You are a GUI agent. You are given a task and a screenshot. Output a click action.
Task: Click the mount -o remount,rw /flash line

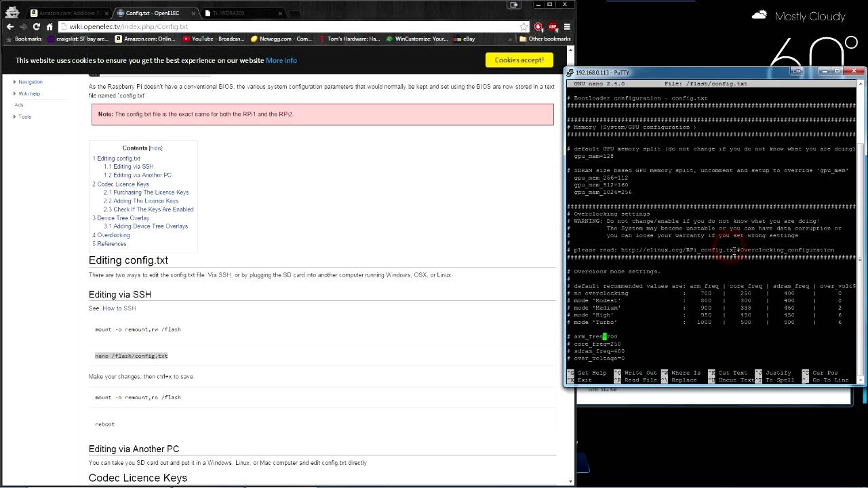pyautogui.click(x=138, y=329)
